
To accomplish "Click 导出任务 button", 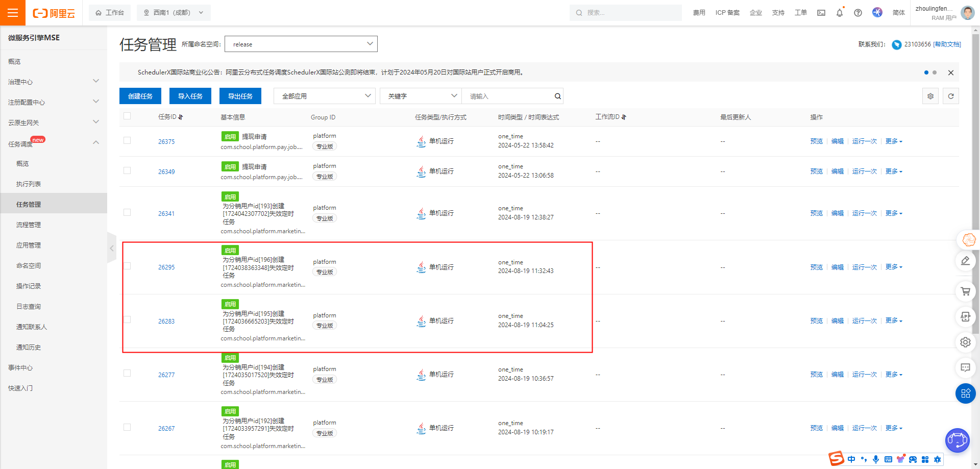I will [240, 96].
